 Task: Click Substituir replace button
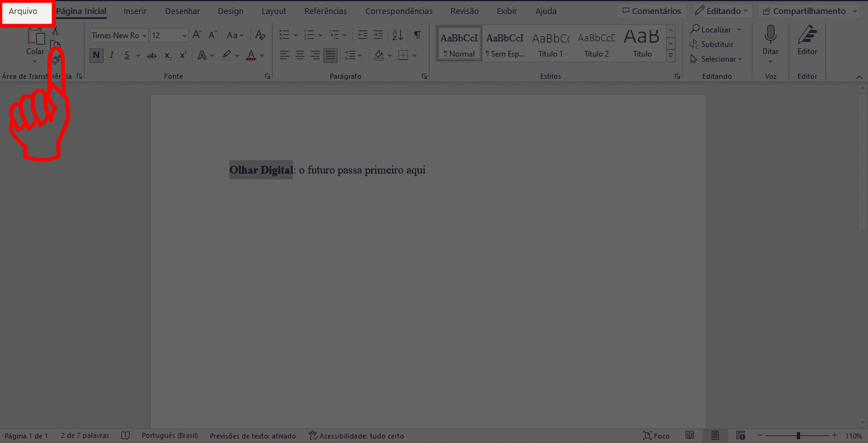712,44
